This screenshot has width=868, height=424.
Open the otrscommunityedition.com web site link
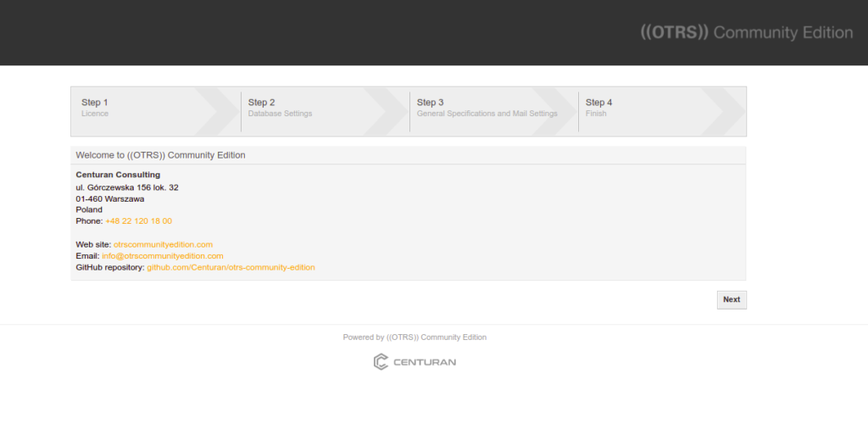pyautogui.click(x=163, y=244)
